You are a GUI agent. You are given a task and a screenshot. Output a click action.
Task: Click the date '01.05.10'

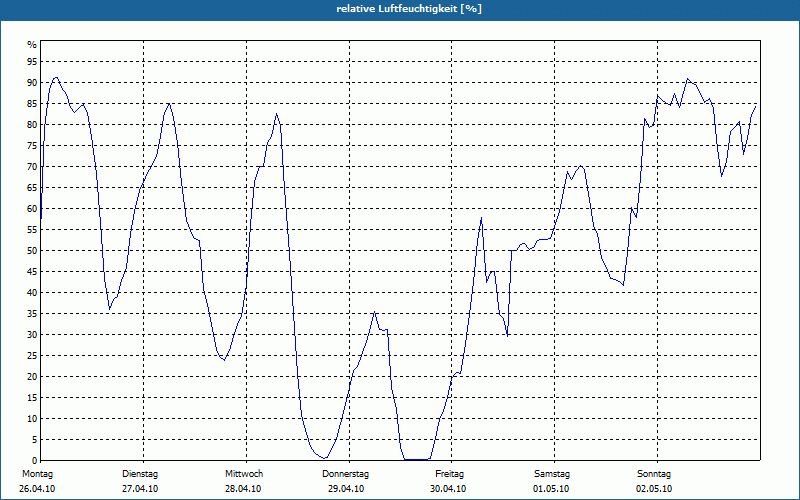(551, 489)
